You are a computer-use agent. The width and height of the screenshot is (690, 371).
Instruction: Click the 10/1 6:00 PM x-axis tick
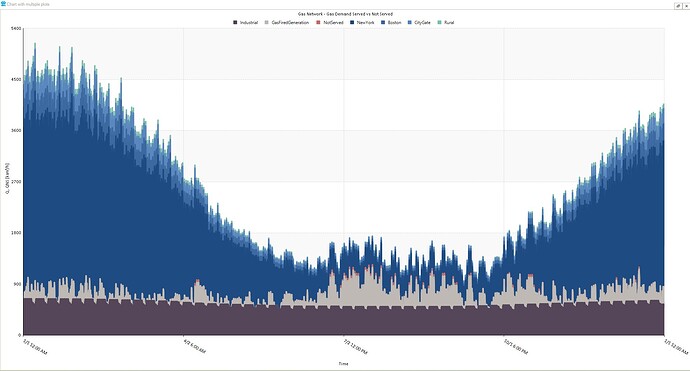(515, 346)
